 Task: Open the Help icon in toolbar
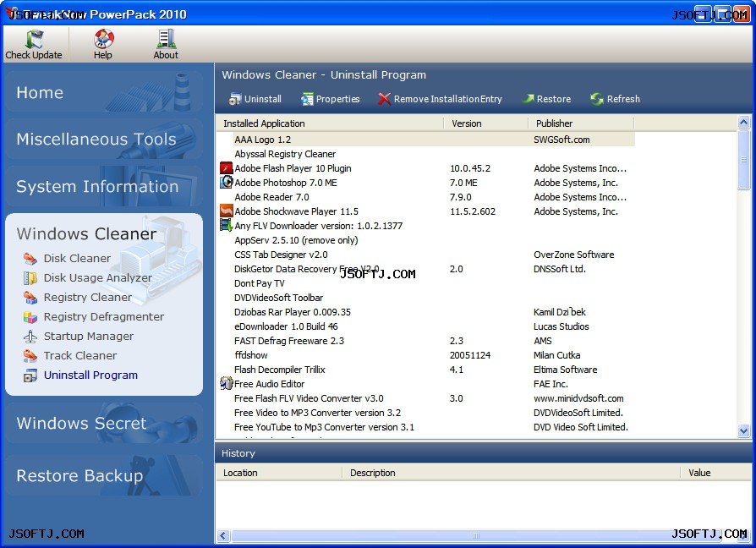click(102, 39)
